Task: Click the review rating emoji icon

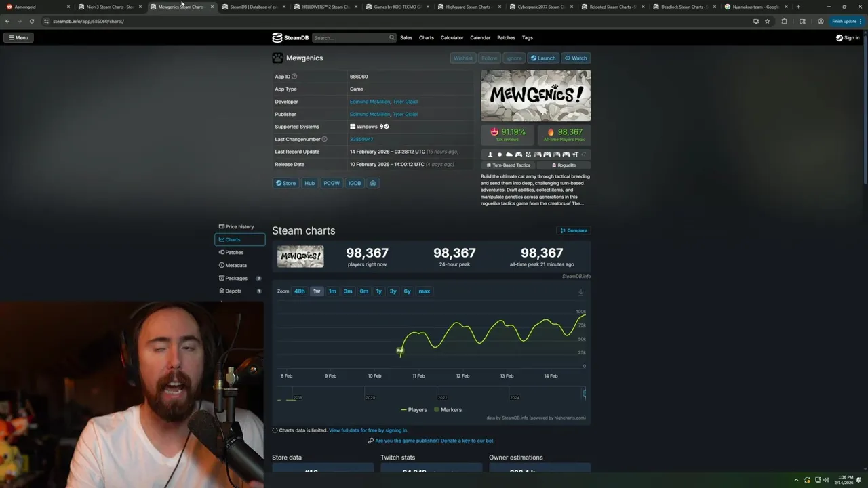Action: point(494,131)
